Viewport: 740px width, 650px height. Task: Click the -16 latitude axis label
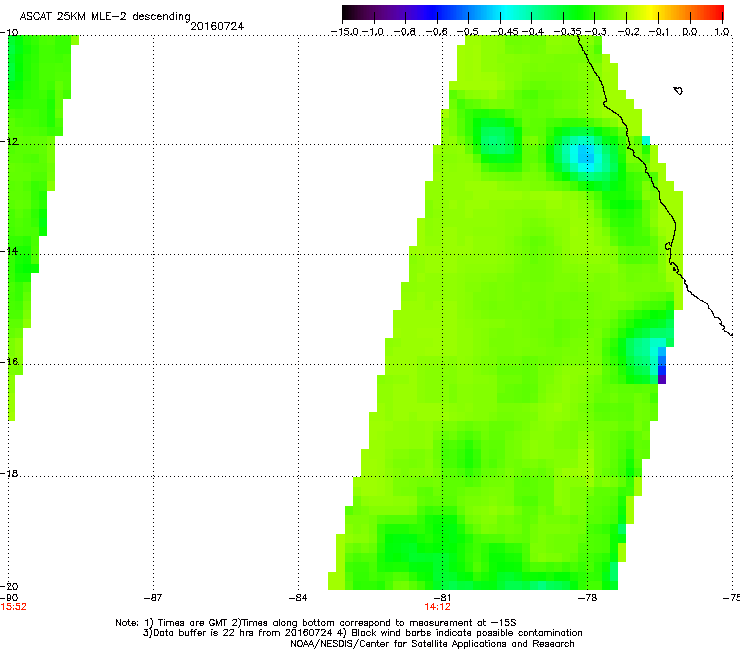9,362
